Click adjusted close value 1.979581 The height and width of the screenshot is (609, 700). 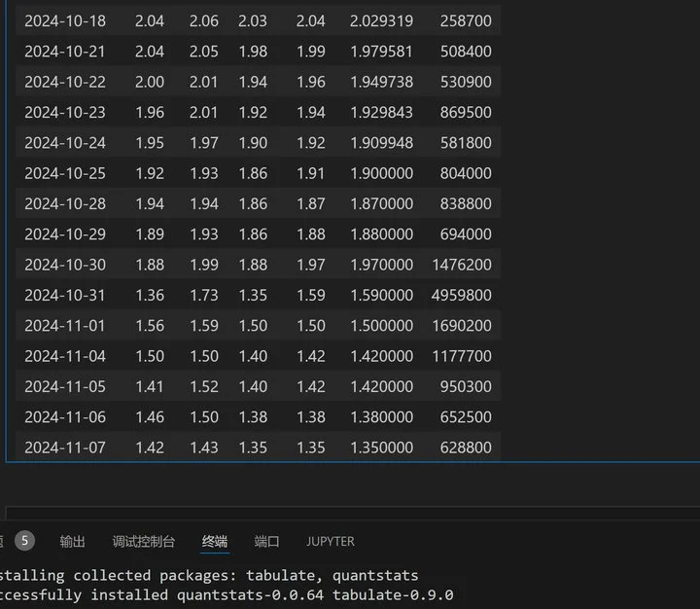(x=382, y=52)
